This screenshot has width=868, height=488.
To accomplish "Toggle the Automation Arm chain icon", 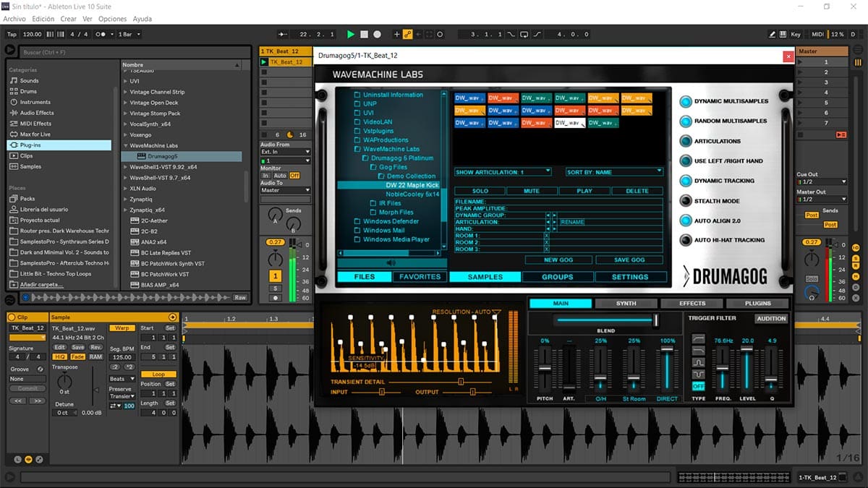I will click(407, 34).
